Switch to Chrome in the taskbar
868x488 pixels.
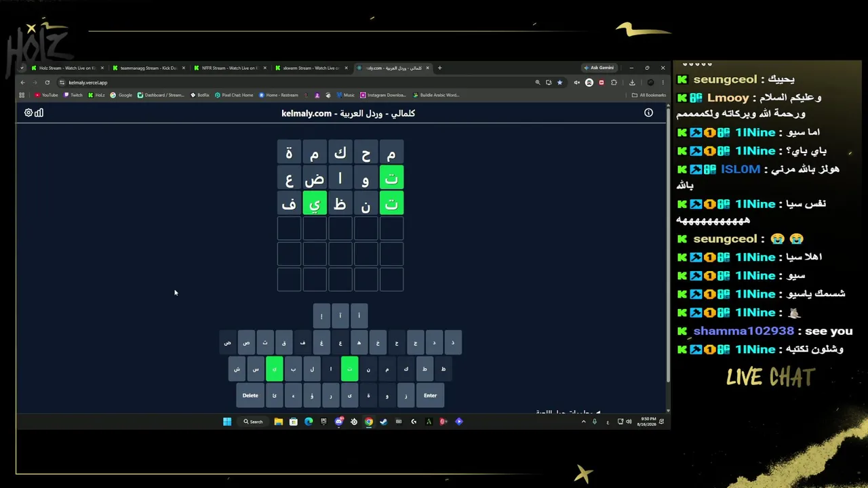(368, 422)
